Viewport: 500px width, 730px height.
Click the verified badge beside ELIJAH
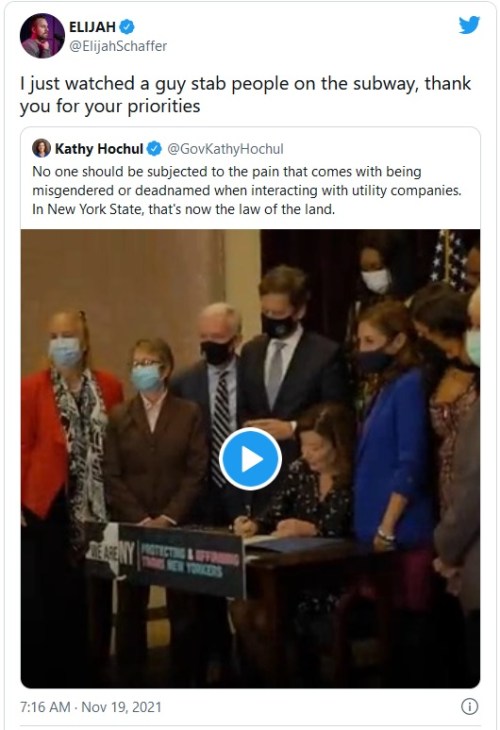(x=127, y=27)
